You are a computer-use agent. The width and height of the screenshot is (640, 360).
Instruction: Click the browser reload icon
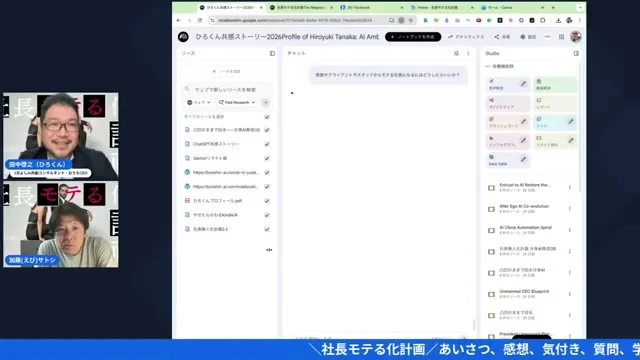(x=200, y=20)
